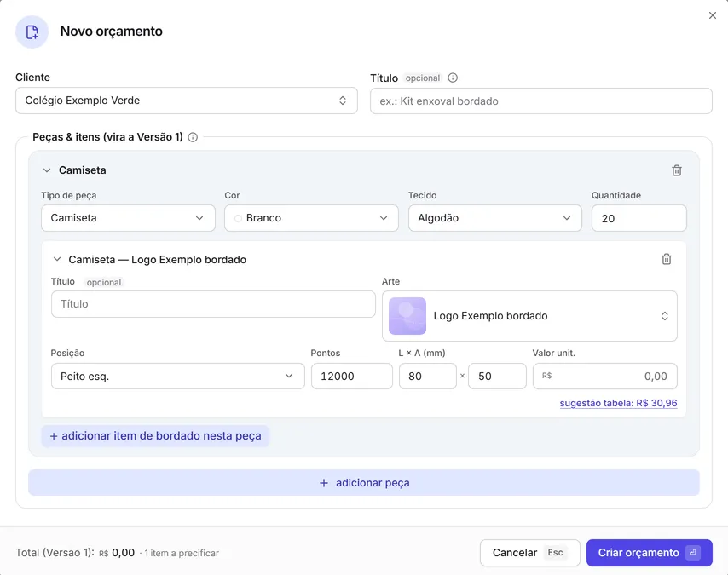Collapse the Camiseta — Logo Exemplo bordado item
The image size is (728, 575).
click(x=56, y=260)
